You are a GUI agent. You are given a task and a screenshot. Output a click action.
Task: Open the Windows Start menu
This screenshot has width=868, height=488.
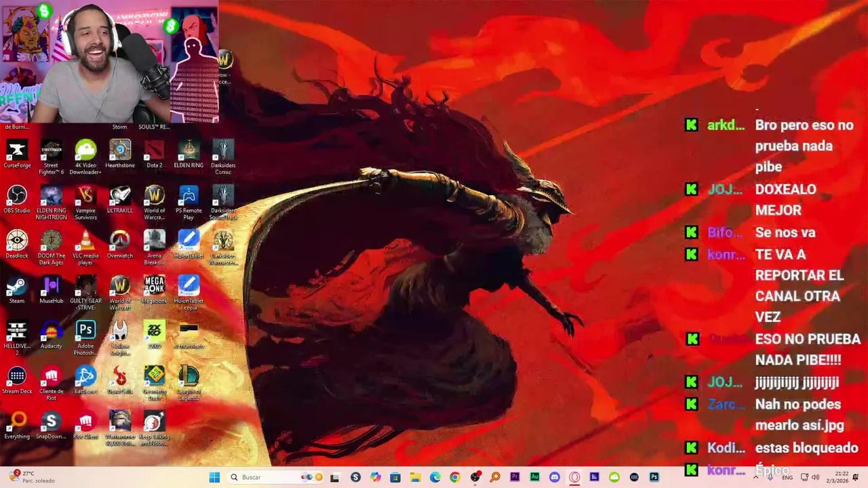pyautogui.click(x=214, y=477)
